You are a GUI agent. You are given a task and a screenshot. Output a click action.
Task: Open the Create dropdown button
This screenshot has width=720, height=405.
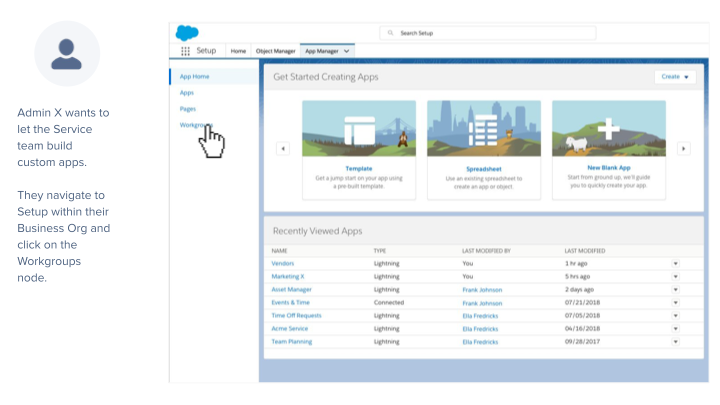point(676,77)
